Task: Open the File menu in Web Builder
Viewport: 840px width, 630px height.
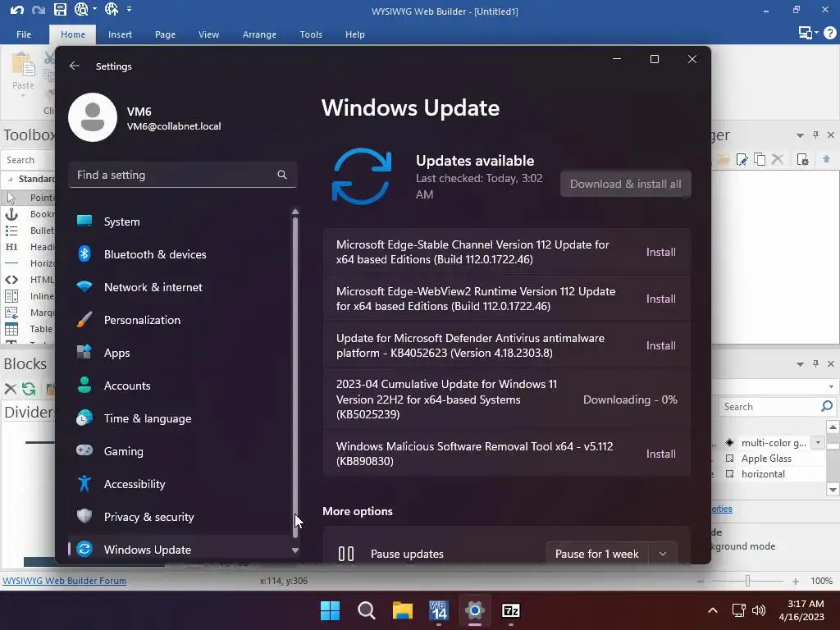Action: 24,34
